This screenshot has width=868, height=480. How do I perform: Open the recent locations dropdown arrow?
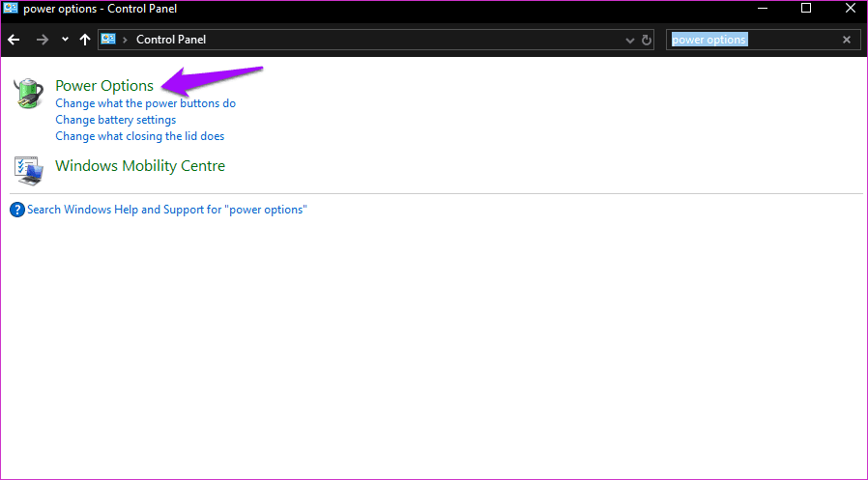66,40
